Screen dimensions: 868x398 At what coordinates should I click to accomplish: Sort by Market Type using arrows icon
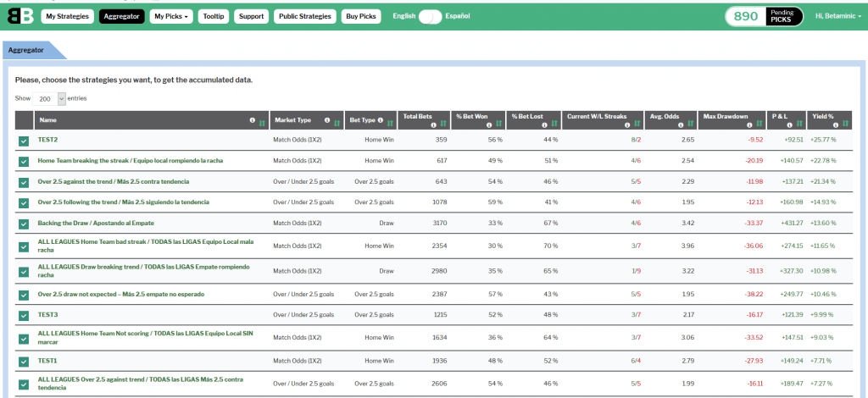tap(337, 122)
